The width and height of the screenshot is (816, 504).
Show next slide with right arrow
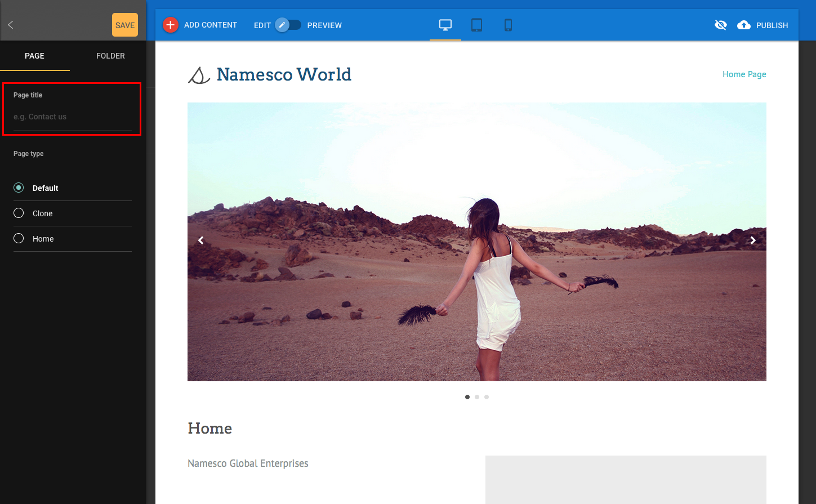(753, 240)
